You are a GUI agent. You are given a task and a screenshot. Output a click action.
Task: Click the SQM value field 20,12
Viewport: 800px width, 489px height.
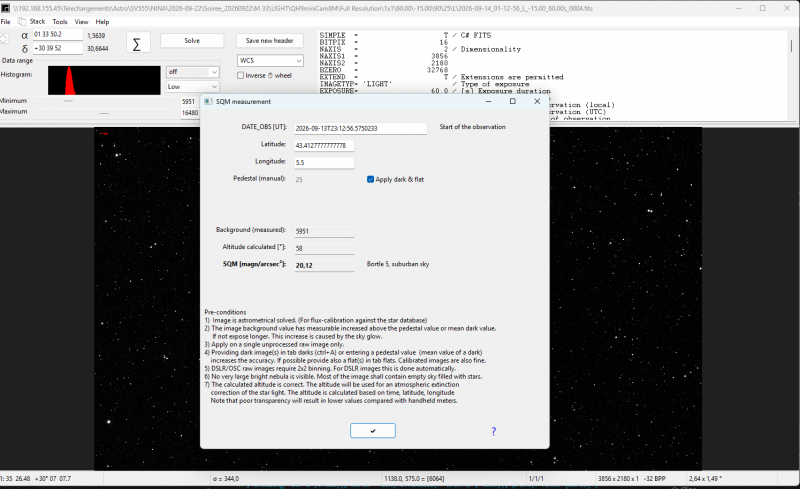click(x=324, y=265)
